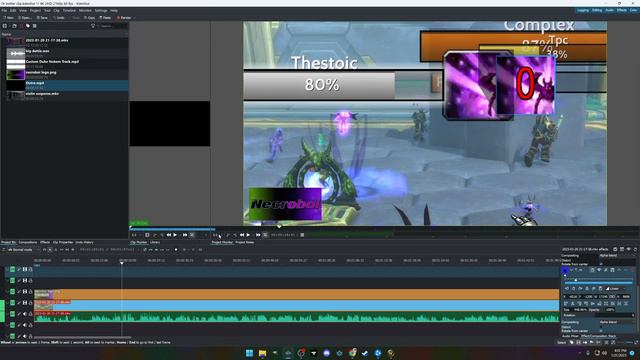This screenshot has width=640, height=360.
Task: Select the orange clip on the timeline
Action: tap(296, 294)
